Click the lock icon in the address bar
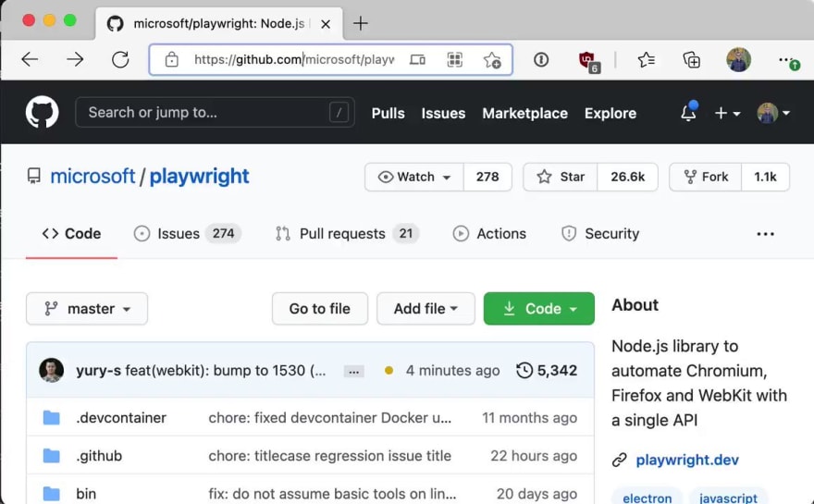814x504 pixels. 171,60
